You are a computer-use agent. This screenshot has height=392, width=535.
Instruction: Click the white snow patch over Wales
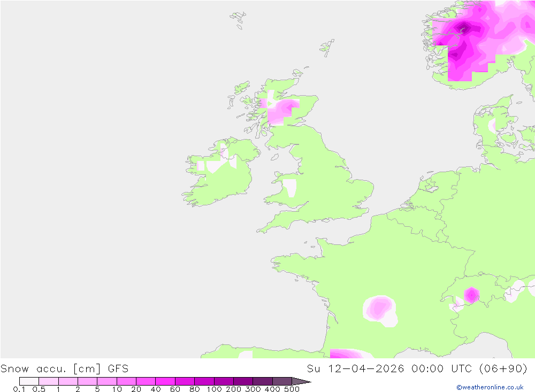(x=291, y=188)
